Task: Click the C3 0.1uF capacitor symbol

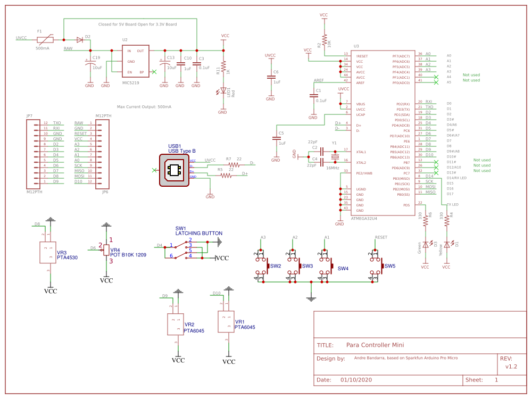Action: click(x=197, y=63)
